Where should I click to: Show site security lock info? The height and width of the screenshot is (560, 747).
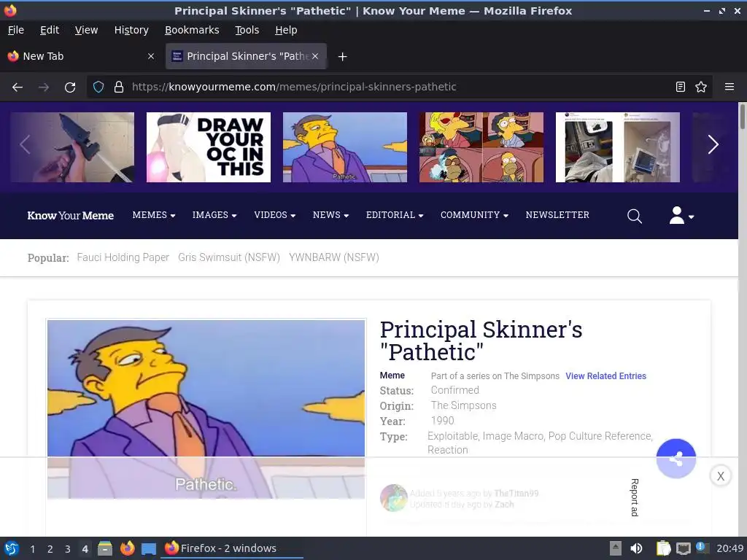point(119,87)
